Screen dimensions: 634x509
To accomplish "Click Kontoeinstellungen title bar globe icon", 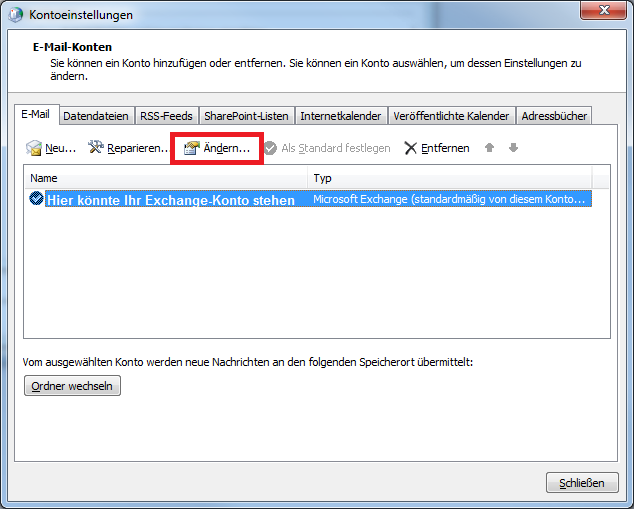I will pos(16,15).
